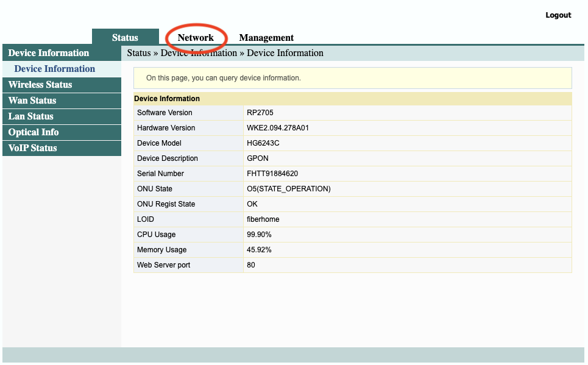Open the Network tab

[x=196, y=37]
